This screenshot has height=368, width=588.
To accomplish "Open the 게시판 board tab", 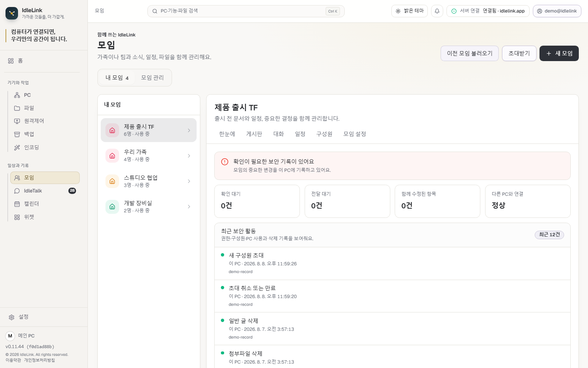I will click(254, 134).
